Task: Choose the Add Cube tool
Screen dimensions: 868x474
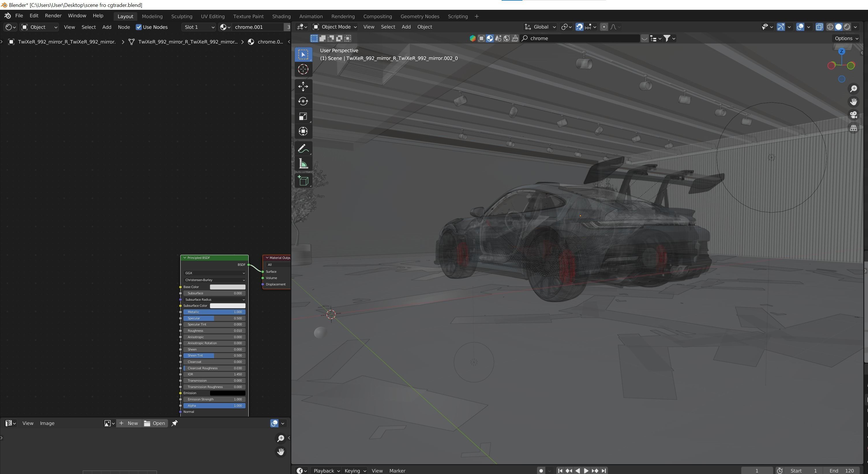Action: tap(303, 180)
